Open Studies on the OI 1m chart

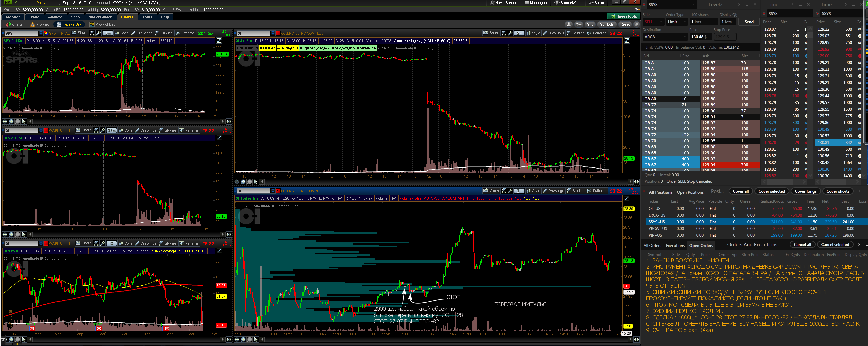[x=576, y=191]
